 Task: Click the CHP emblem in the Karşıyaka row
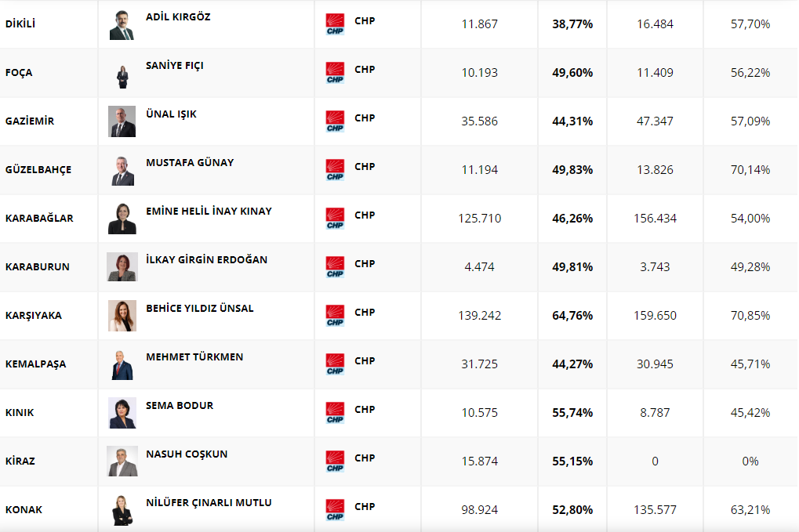tap(335, 316)
